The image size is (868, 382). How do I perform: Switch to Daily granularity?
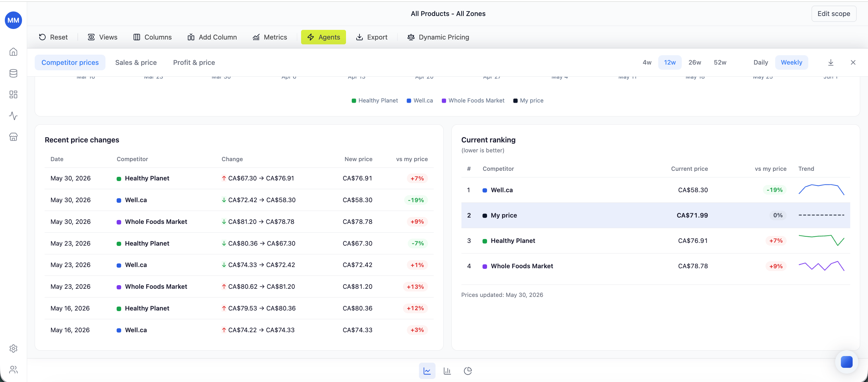[x=760, y=62]
